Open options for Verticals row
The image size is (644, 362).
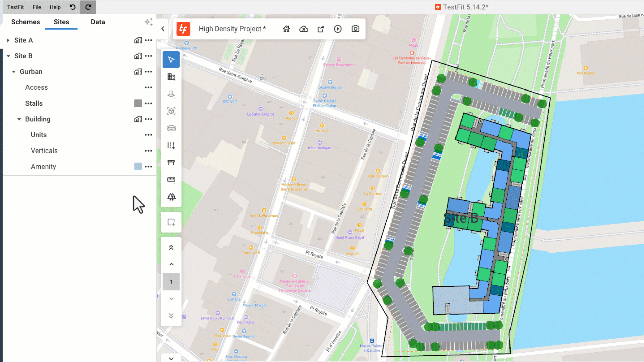point(148,151)
